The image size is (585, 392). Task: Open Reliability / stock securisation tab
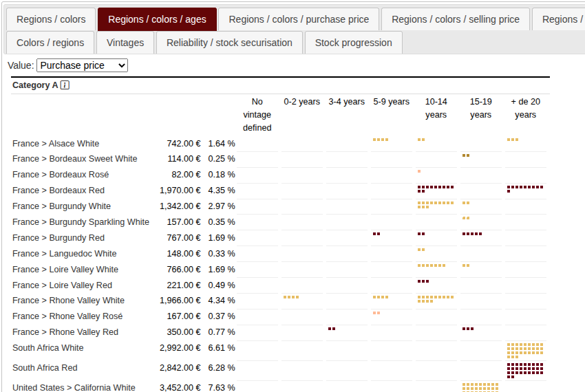229,43
